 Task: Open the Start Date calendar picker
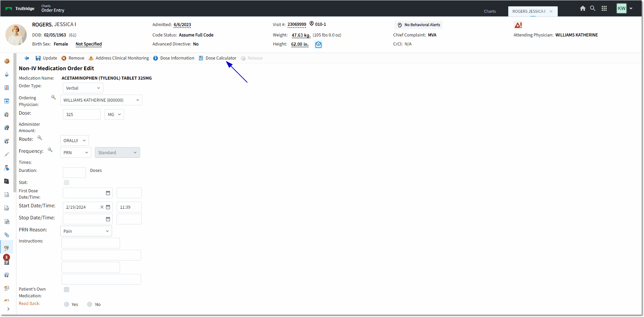[108, 207]
